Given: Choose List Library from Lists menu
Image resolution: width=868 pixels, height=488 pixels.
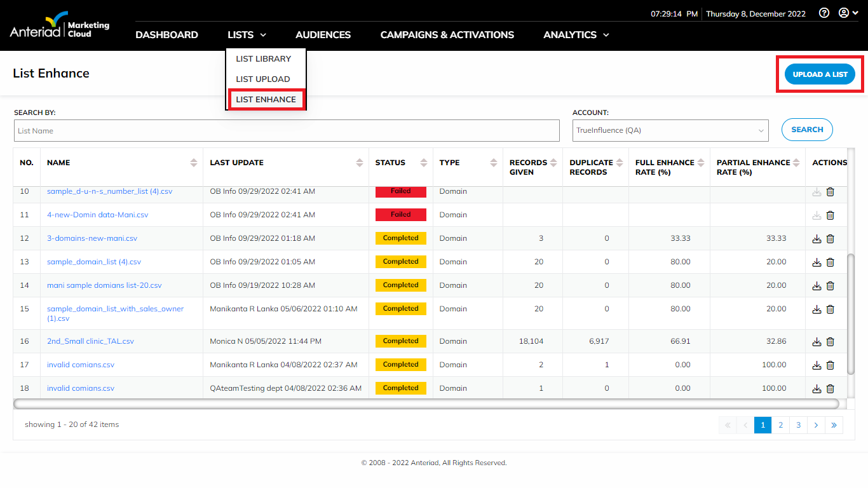Looking at the screenshot, I should point(264,58).
